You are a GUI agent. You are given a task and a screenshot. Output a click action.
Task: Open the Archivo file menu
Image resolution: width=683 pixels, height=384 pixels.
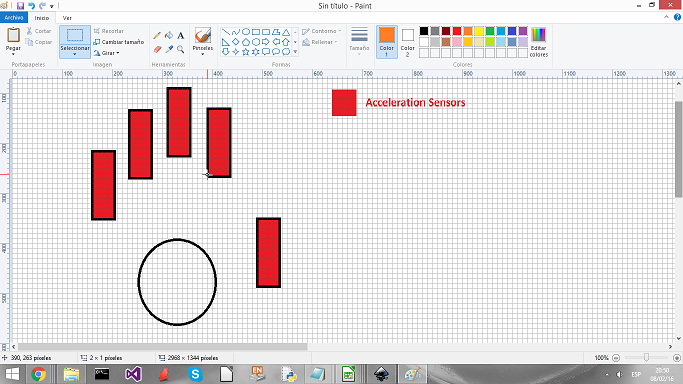click(14, 18)
